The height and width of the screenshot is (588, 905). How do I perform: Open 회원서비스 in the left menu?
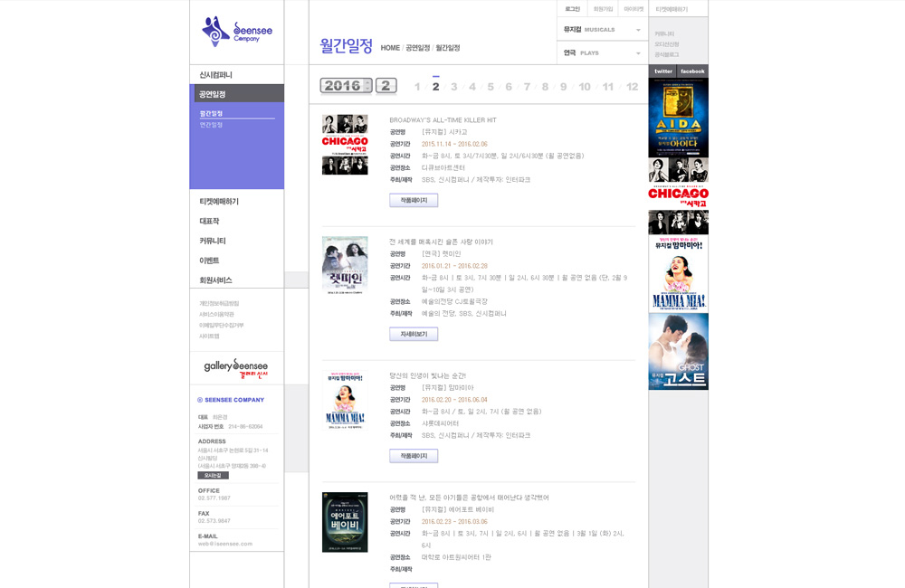216,280
